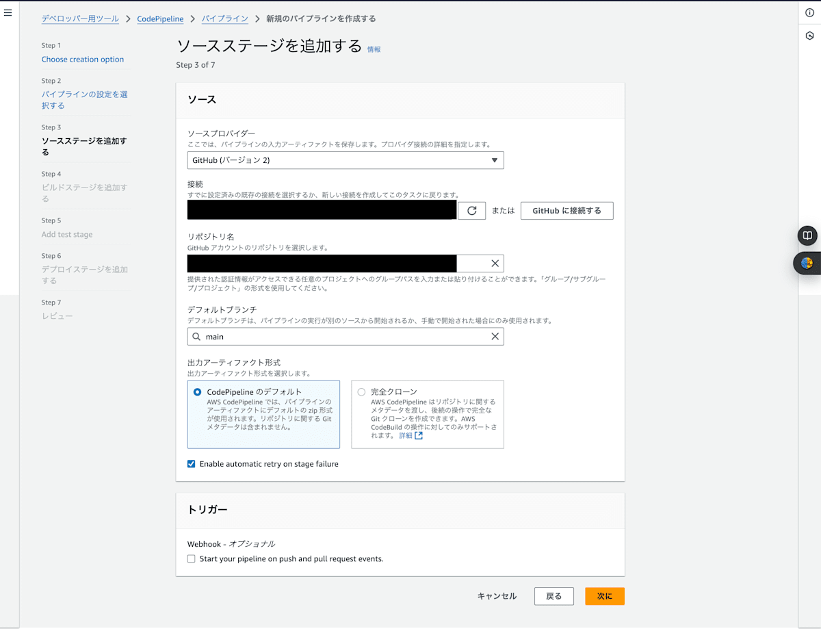Click the orange 次に button
The width and height of the screenshot is (821, 644).
click(x=604, y=596)
